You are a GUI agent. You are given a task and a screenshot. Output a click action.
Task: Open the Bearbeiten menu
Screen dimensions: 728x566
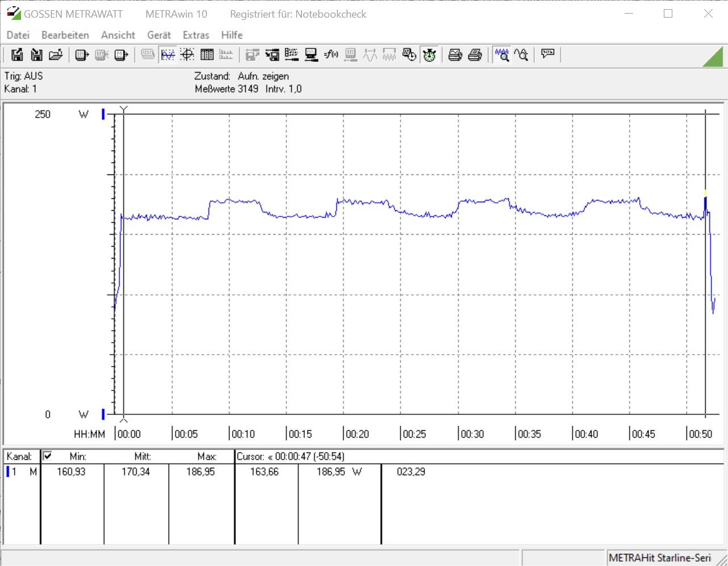point(65,35)
